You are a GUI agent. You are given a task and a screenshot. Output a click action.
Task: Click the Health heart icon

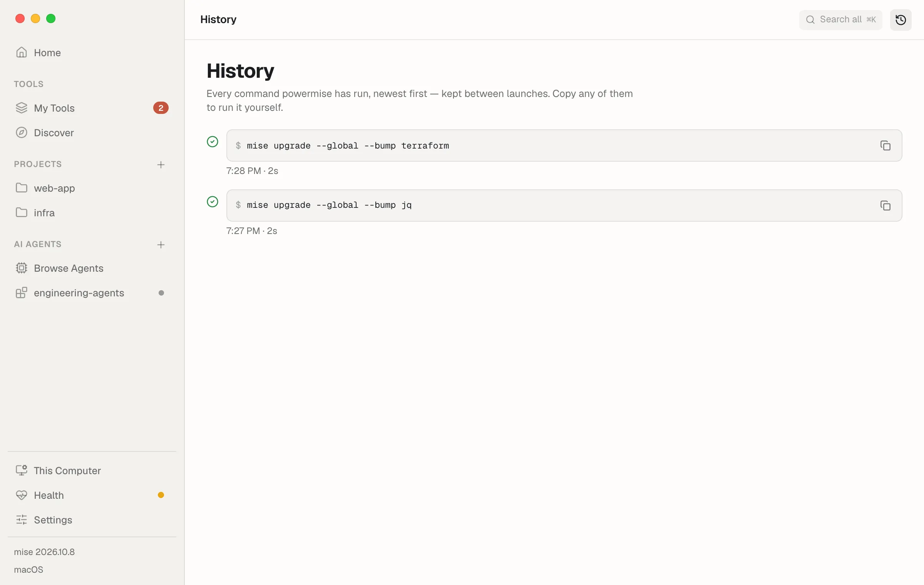22,495
